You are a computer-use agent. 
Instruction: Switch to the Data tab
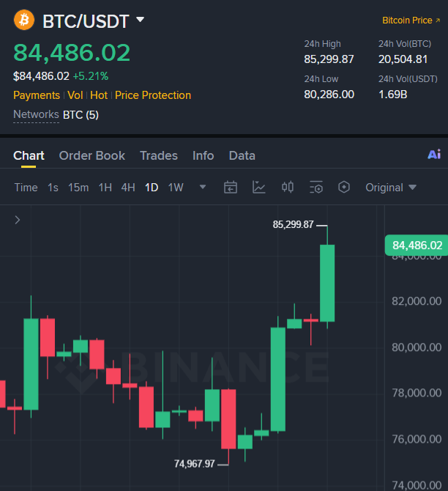(x=242, y=155)
